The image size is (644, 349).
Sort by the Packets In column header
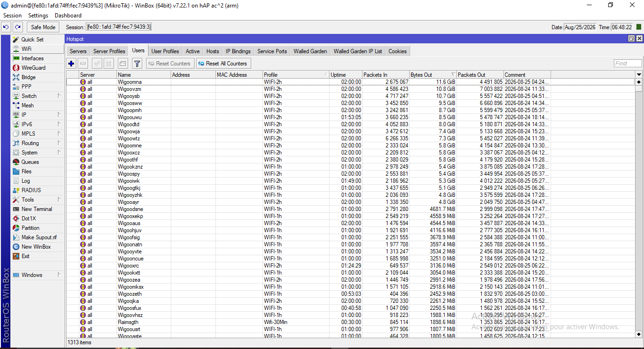[x=386, y=75]
